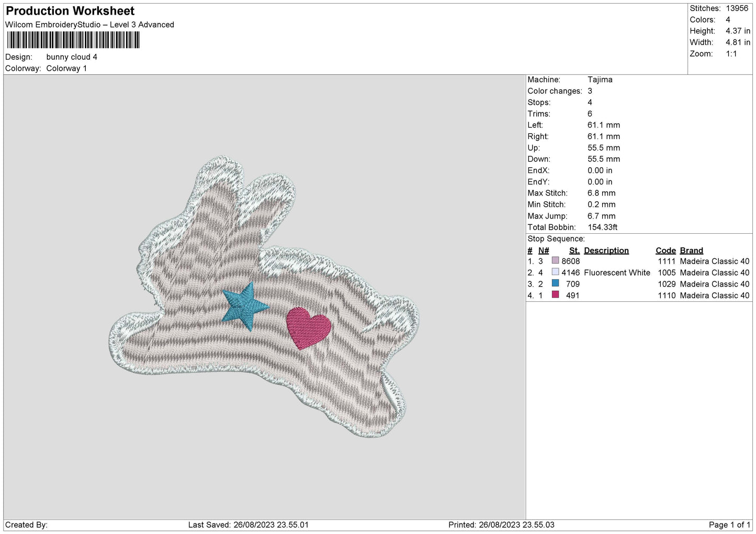Click the 'St.' column header
Image resolution: width=756 pixels, height=534 pixels.
(x=574, y=251)
